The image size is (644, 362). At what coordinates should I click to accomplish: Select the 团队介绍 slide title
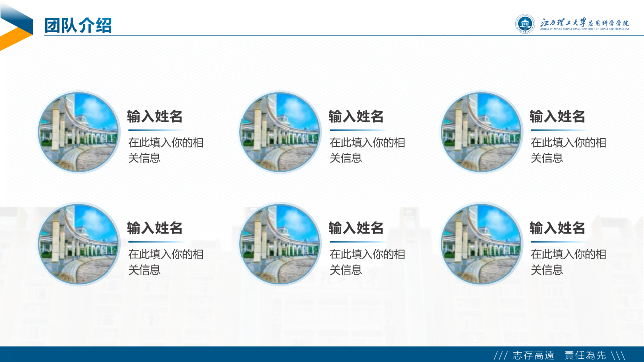pos(78,25)
